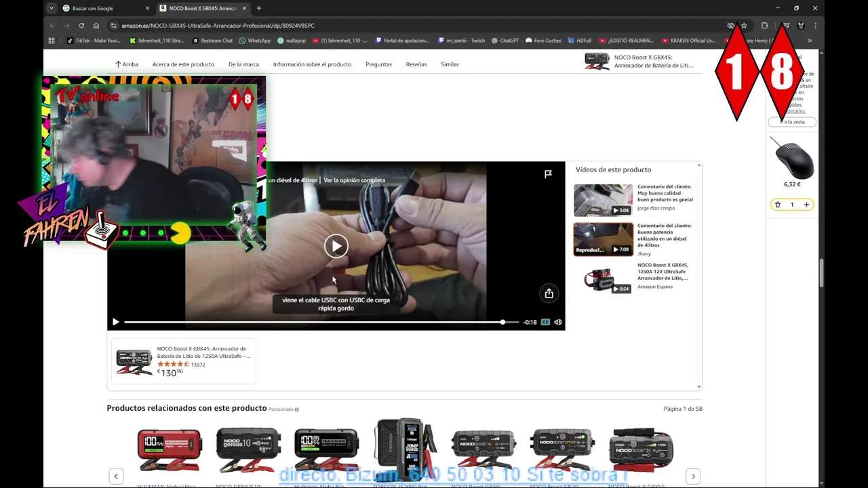Viewport: 868px width, 488px height.
Task: Open TikTok - Make Your bookmark
Action: [94, 41]
